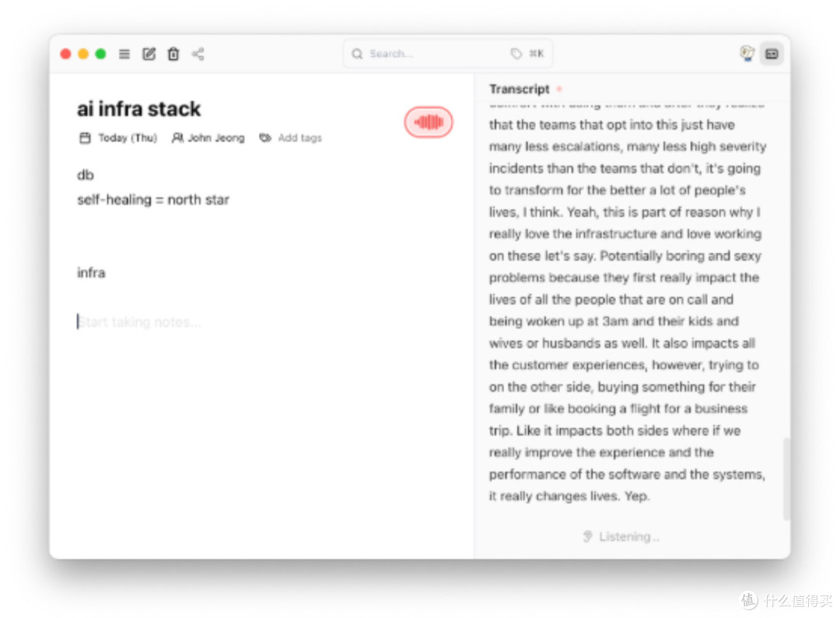Open the avatar icon in the top right

[x=747, y=54]
